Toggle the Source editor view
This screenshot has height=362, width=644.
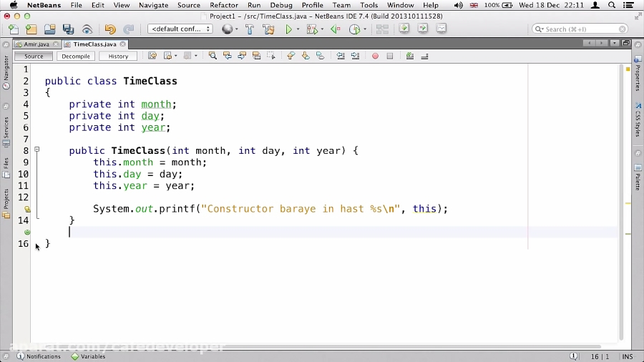coord(34,56)
